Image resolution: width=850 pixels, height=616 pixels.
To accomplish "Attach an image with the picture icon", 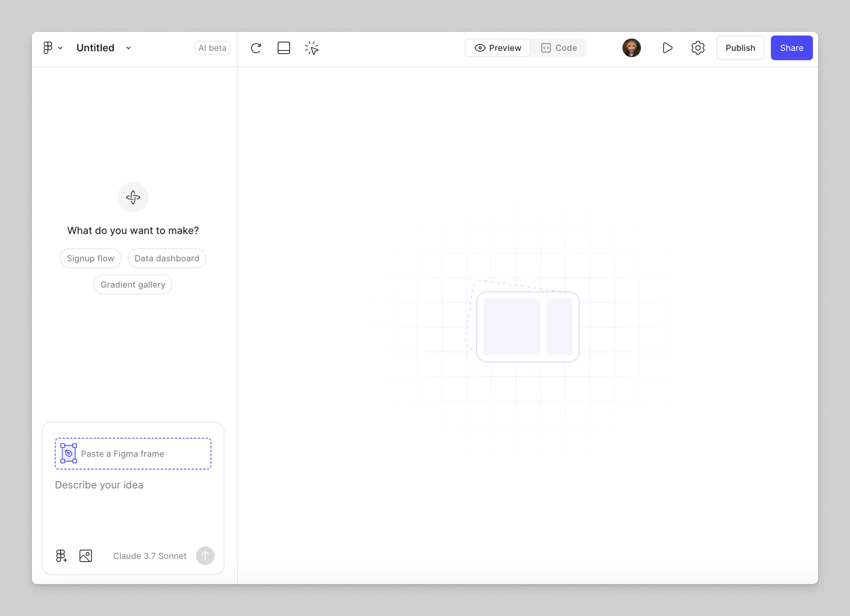I will tap(86, 556).
